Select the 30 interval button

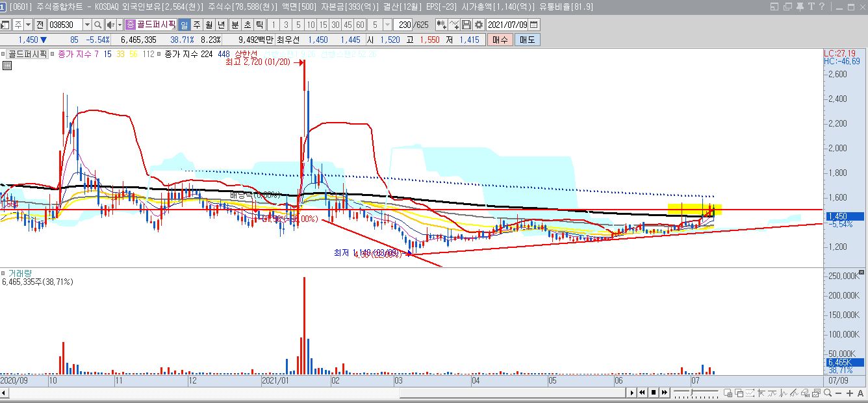(x=335, y=25)
